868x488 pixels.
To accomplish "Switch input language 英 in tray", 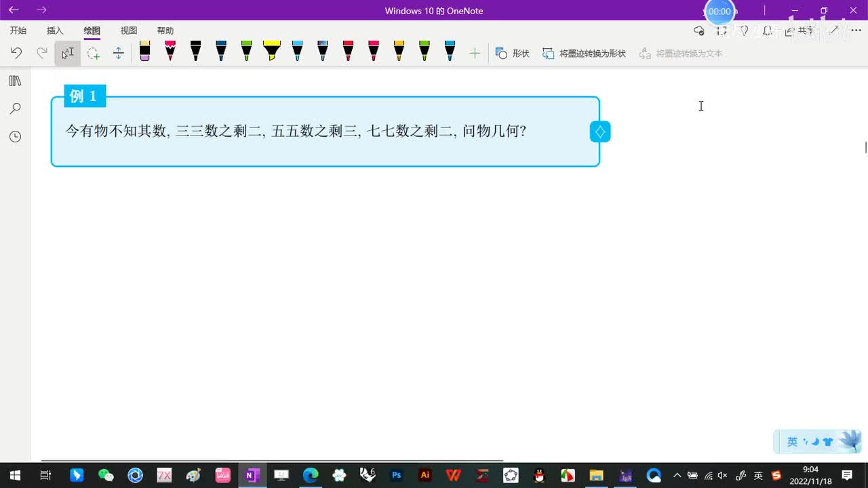I will [758, 475].
